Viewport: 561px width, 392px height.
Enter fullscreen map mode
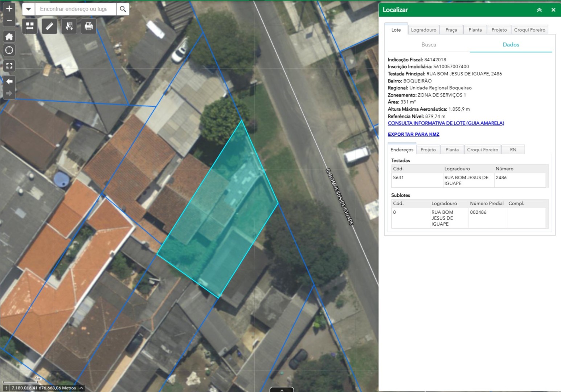coord(9,66)
